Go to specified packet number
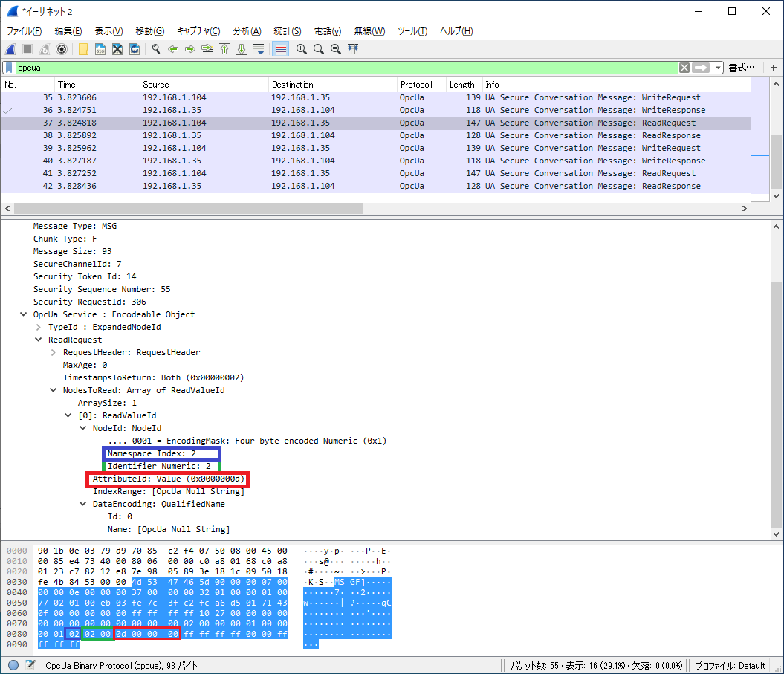 207,49
